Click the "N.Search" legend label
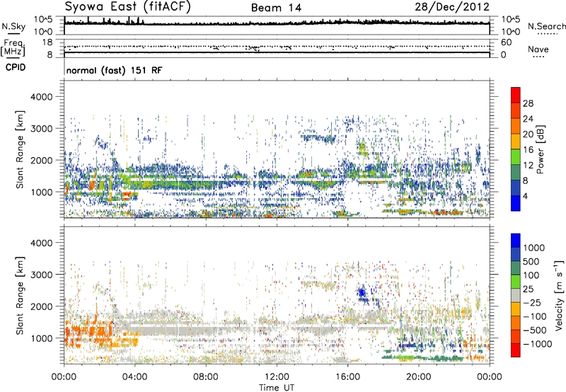Viewport: 566px width, 392px height. coord(546,26)
